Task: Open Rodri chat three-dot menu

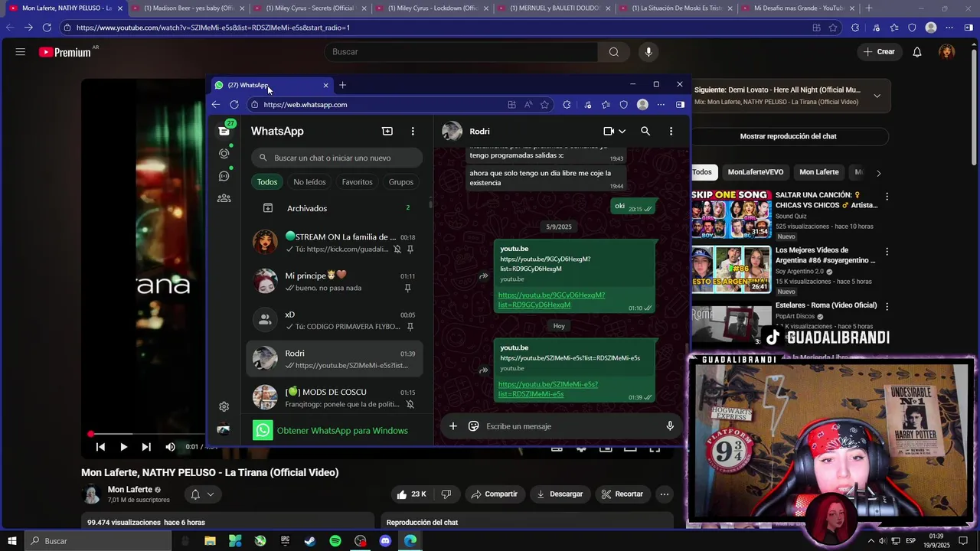Action: [x=671, y=131]
